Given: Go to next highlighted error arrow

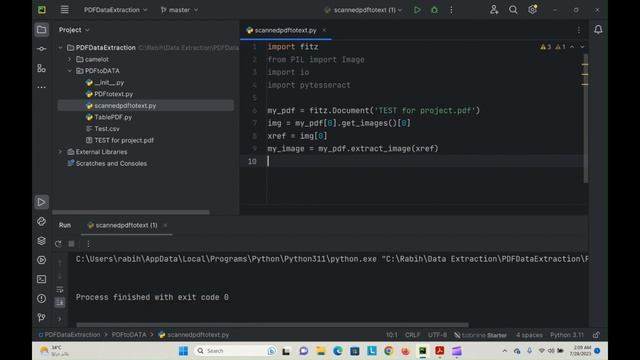Looking at the screenshot, I should coord(582,47).
